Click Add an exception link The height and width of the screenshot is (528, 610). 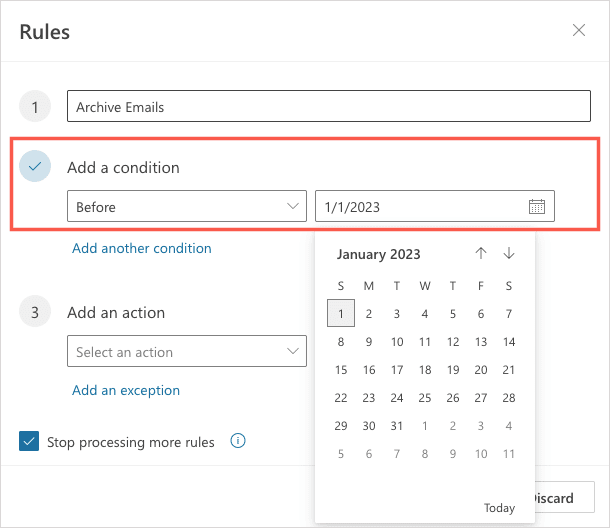(126, 390)
